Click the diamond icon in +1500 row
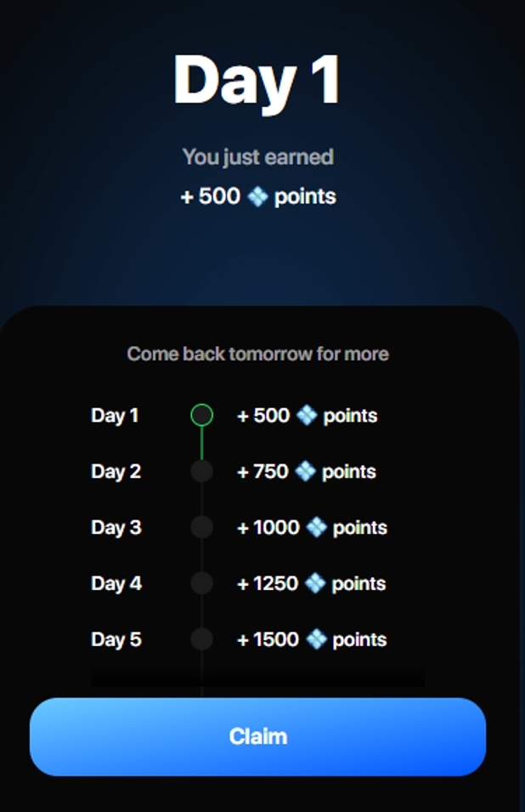Image resolution: width=525 pixels, height=812 pixels. point(317,639)
